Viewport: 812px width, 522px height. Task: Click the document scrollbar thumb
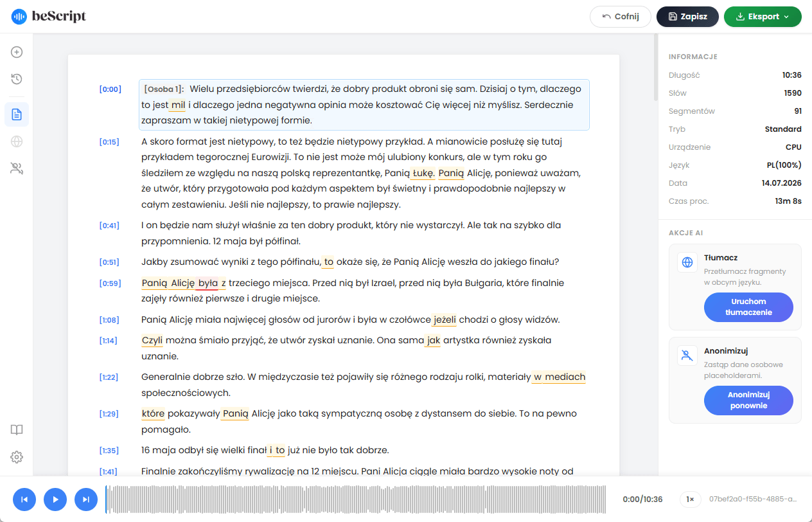pyautogui.click(x=655, y=67)
